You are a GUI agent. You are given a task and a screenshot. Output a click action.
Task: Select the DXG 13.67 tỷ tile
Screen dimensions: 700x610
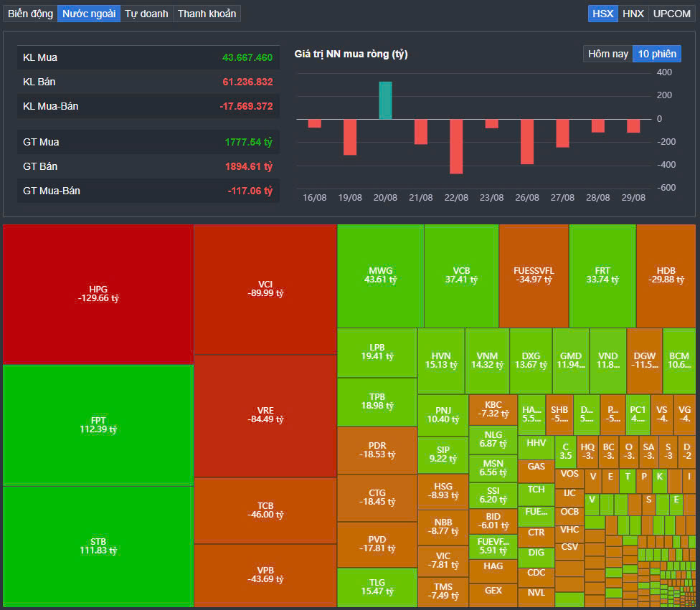531,361
